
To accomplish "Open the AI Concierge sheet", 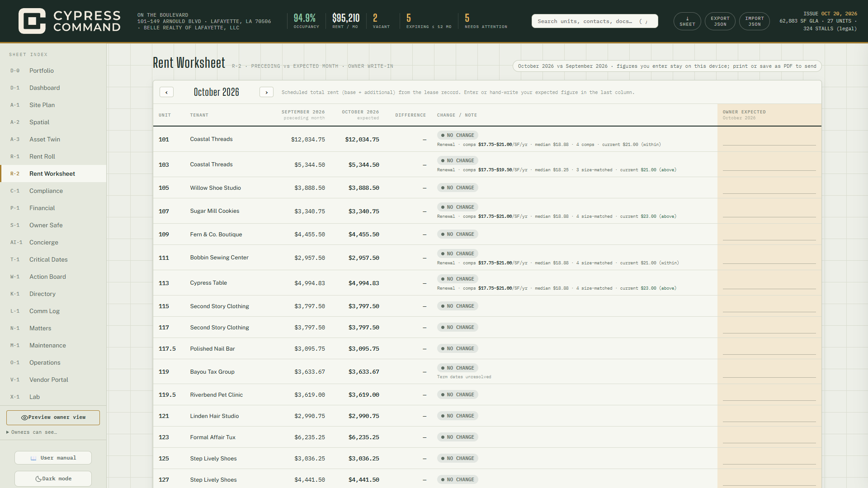I will coord(53,242).
